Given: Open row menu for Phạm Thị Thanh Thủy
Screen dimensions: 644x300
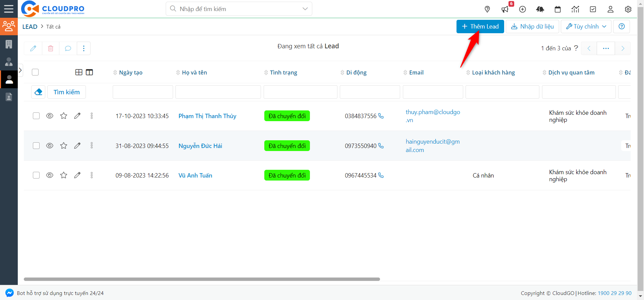Looking at the screenshot, I should [x=92, y=116].
